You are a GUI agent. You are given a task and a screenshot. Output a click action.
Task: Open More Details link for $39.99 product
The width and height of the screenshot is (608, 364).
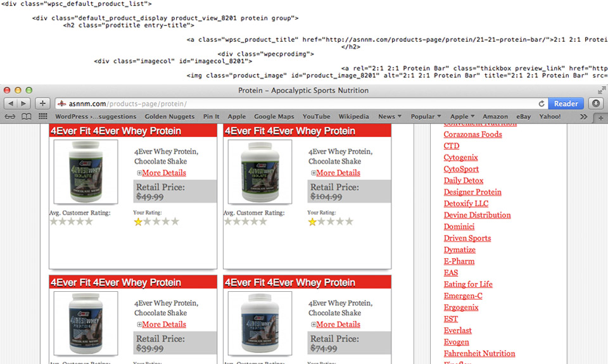164,325
